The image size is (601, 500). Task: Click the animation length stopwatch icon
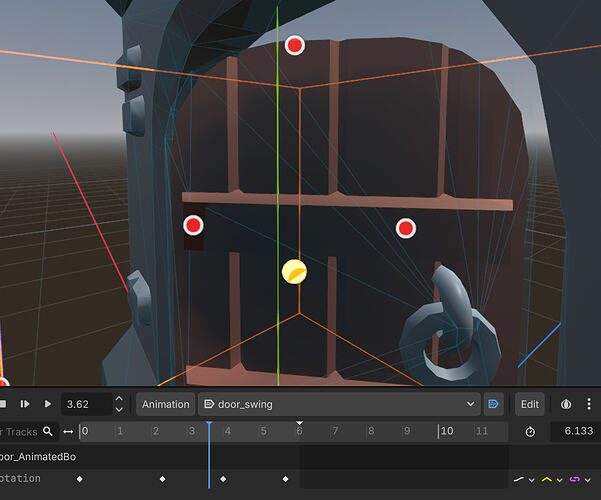click(530, 432)
